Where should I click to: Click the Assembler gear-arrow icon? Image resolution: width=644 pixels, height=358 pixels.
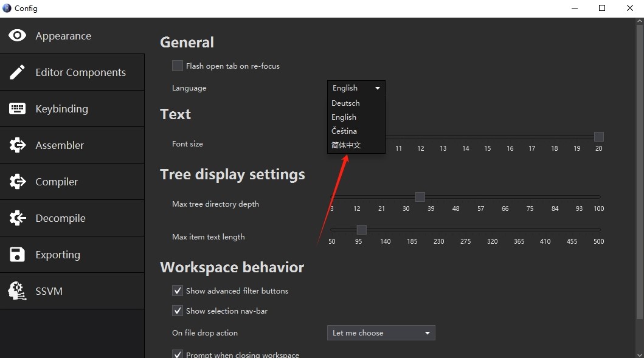(x=18, y=145)
